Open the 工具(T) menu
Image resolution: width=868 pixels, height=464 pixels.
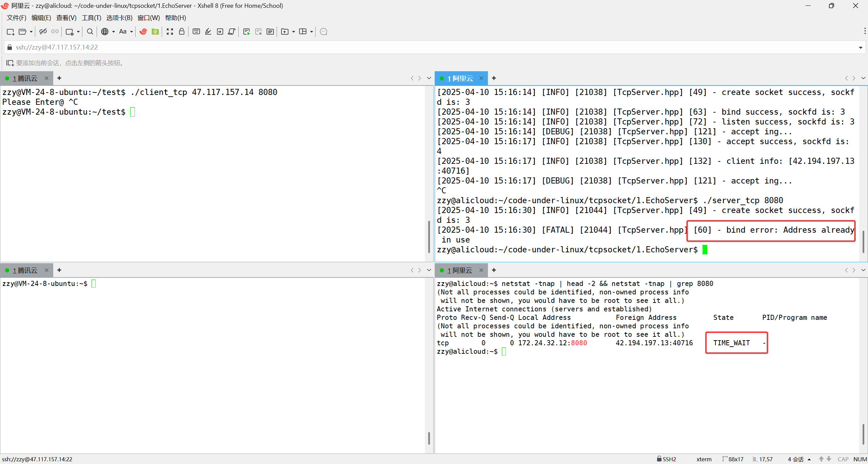point(91,18)
